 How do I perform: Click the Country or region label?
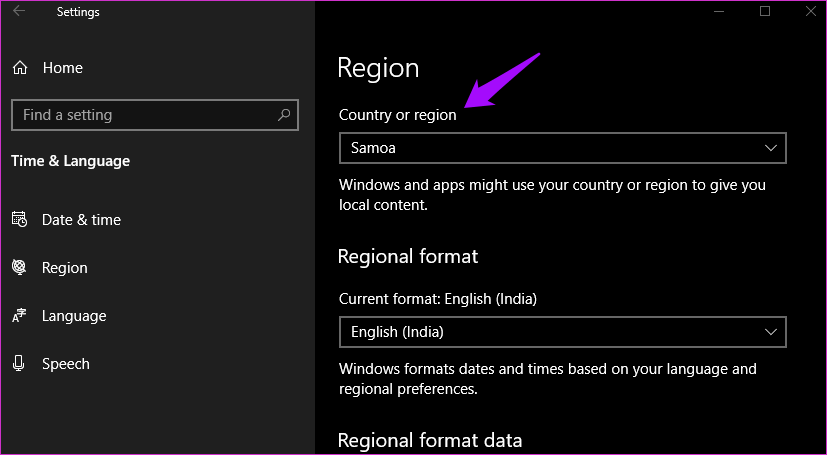[398, 115]
